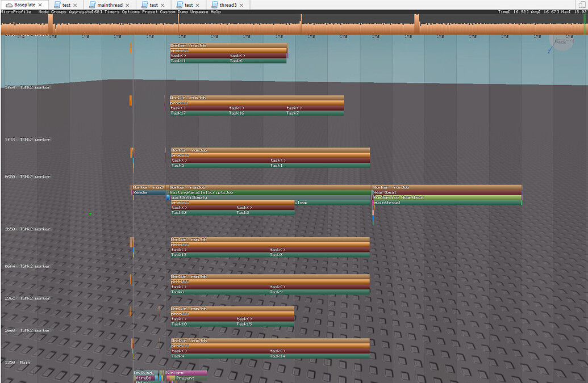Viewport: 588px width, 383px height.
Task: Open the Help menu
Action: click(216, 11)
